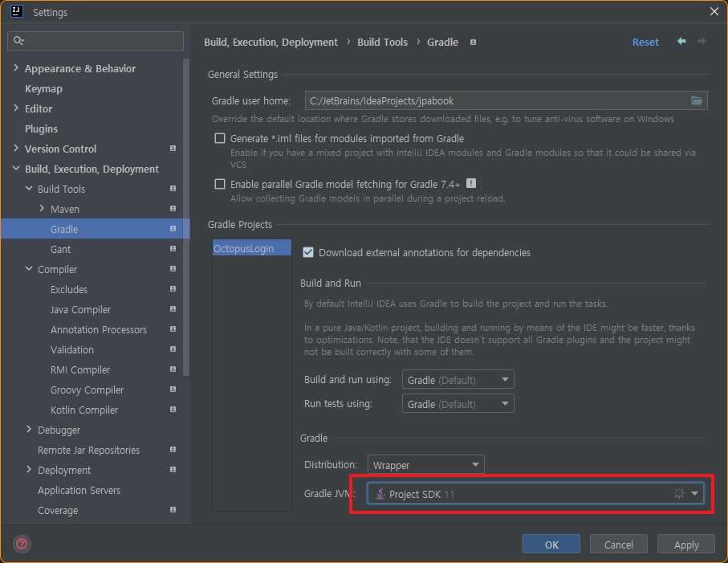Screen dimensions: 728x563
Task: Open Kotlin Compiler settings page
Action: tap(84, 410)
